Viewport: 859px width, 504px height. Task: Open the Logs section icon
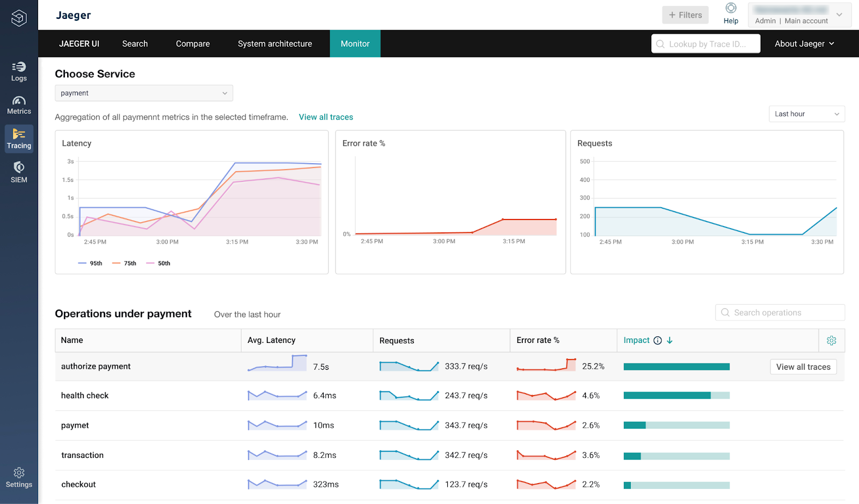19,67
